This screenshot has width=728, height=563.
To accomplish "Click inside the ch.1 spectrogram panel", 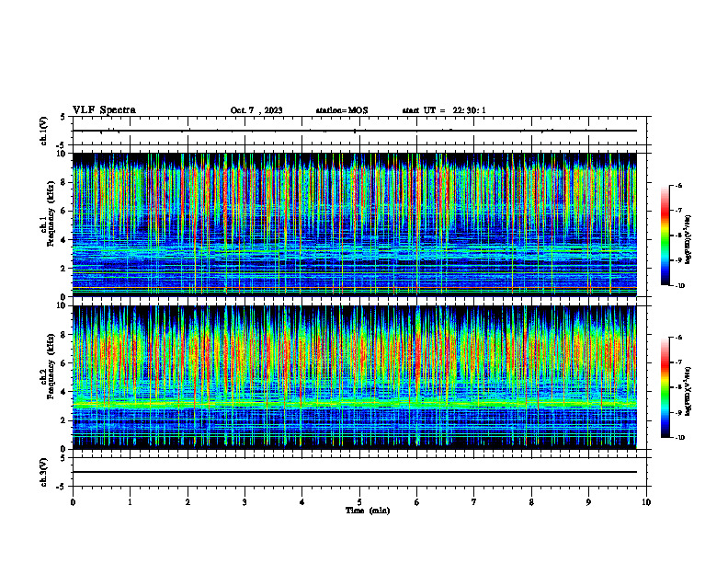I will [x=355, y=224].
